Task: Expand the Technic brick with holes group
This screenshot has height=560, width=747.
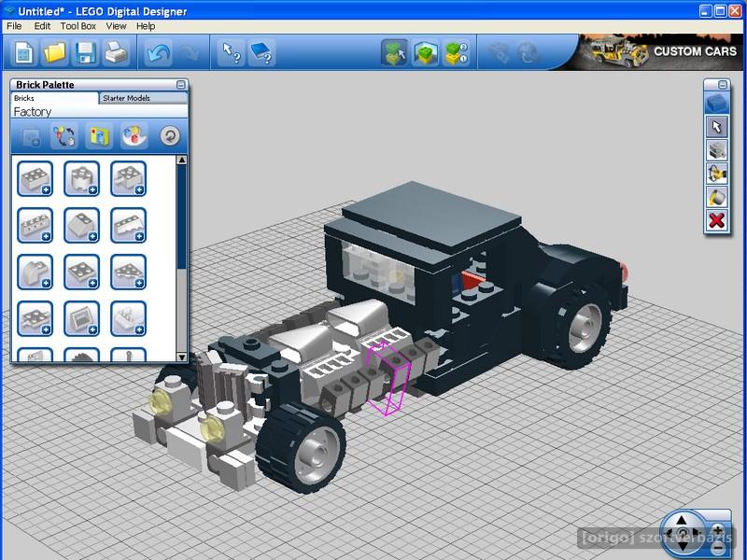Action: click(35, 225)
